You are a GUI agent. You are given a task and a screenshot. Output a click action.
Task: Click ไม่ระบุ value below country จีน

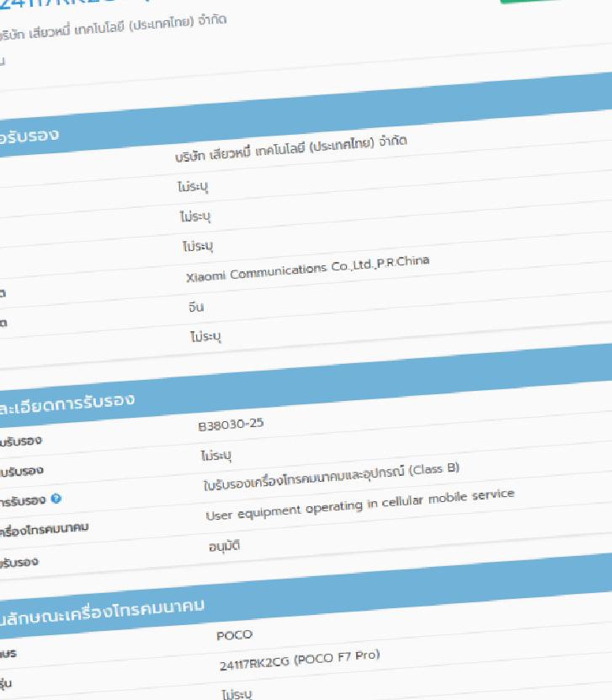(205, 336)
